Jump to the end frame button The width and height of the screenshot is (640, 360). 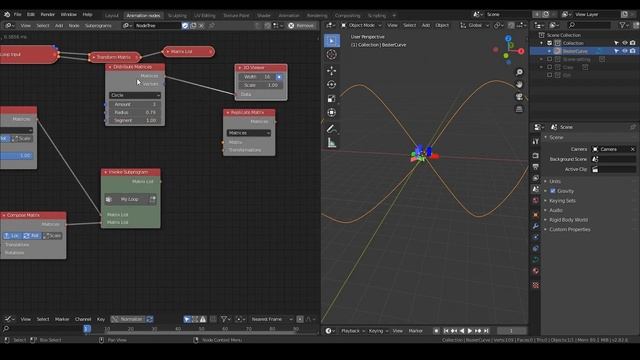[x=486, y=331]
